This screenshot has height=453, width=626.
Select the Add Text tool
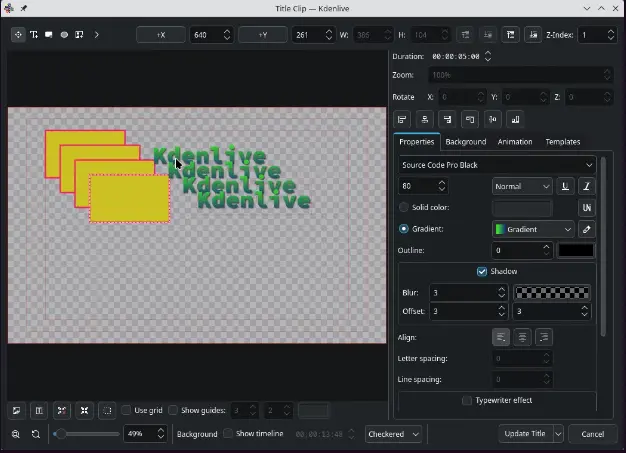tap(34, 35)
